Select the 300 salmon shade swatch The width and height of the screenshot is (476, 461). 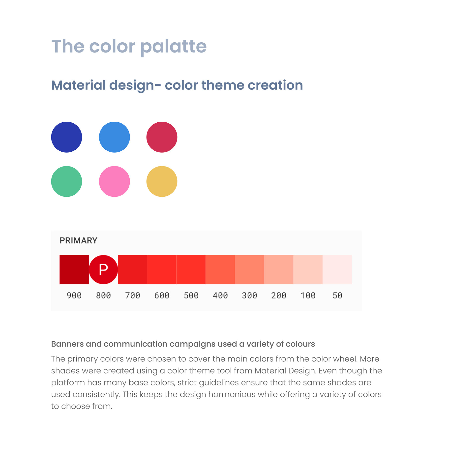click(249, 270)
